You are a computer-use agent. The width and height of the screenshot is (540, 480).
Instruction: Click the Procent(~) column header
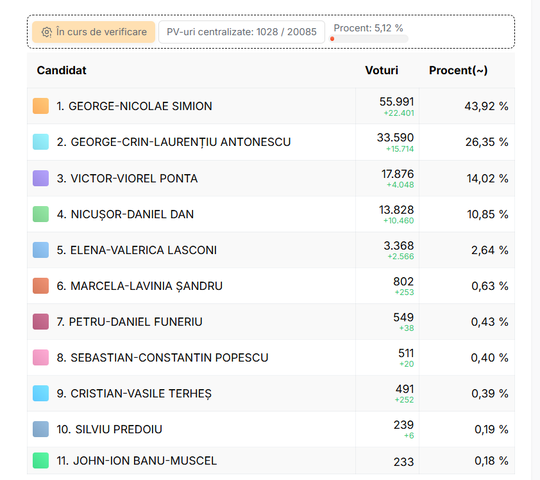[458, 70]
